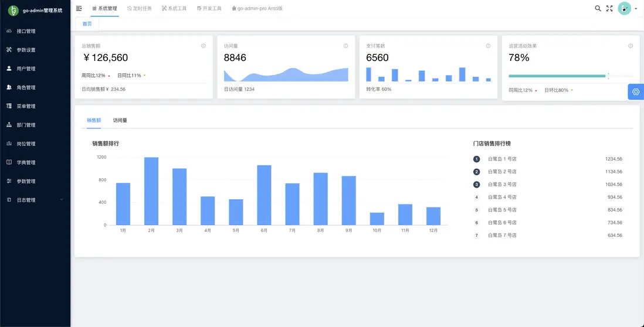This screenshot has width=644, height=327.
Task: Click the 运营活动效果 progress bar
Action: point(571,76)
